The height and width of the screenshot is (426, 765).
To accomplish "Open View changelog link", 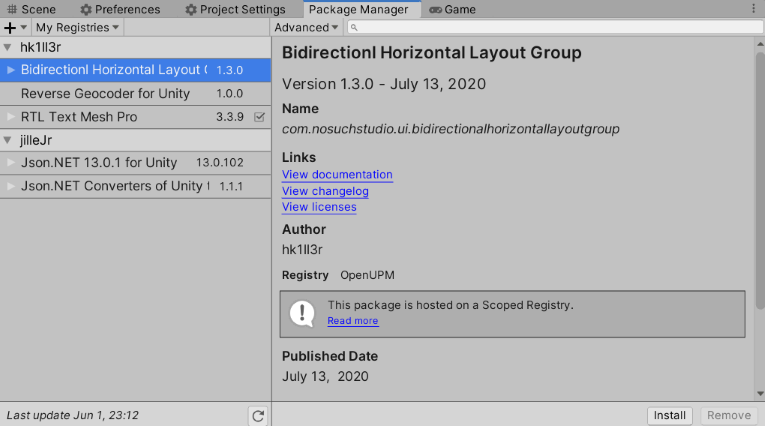I will [x=325, y=191].
